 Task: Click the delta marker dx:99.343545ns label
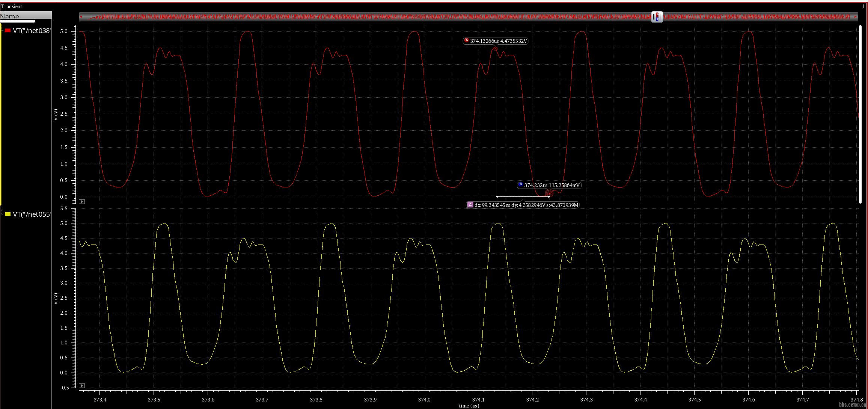point(523,205)
